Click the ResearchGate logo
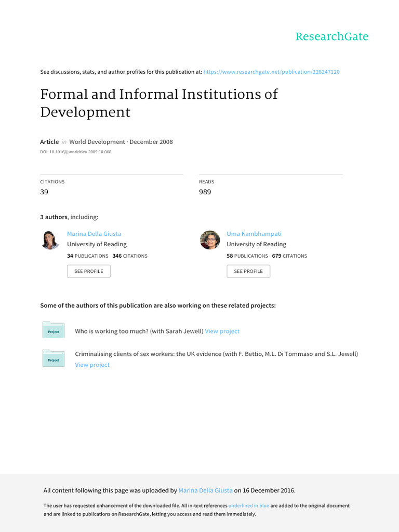The width and height of the screenshot is (399, 532). click(x=331, y=36)
